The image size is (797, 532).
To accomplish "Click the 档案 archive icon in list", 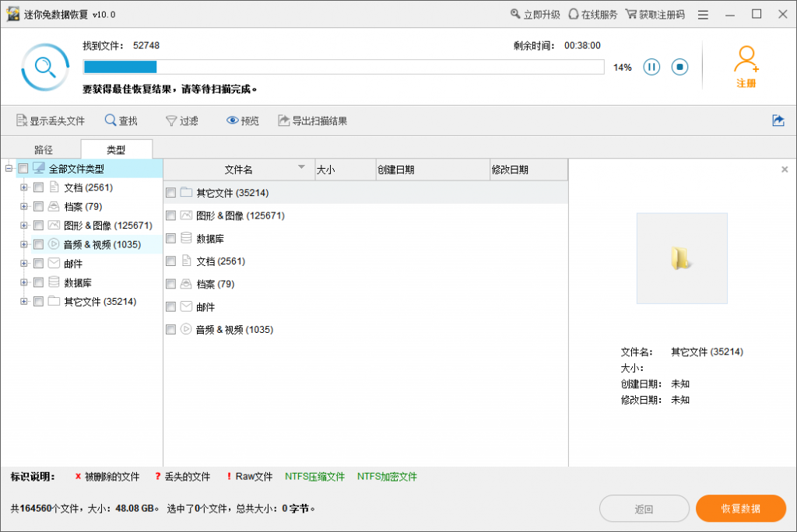I will pos(186,284).
